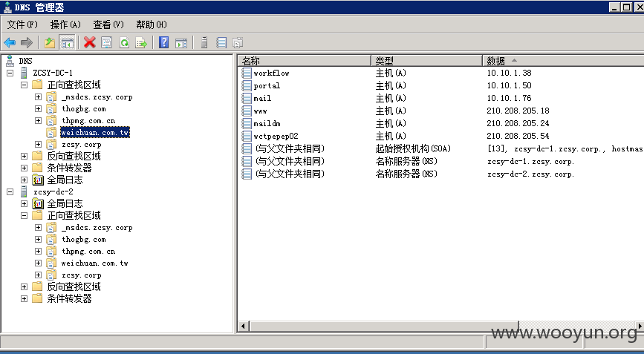Image resolution: width=644 pixels, height=354 pixels.
Task: Click the gray Forward arrow toolbar icon
Action: point(26,42)
